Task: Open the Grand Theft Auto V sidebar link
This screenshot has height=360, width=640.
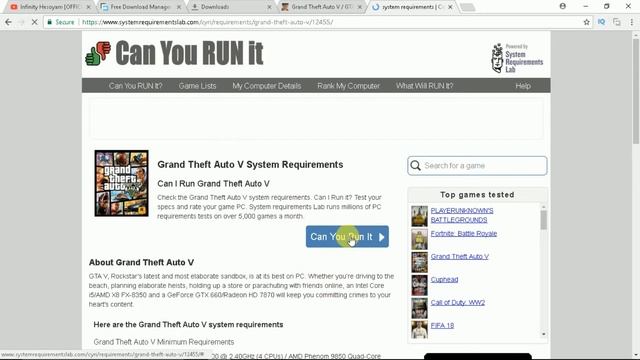Action: coord(460,256)
